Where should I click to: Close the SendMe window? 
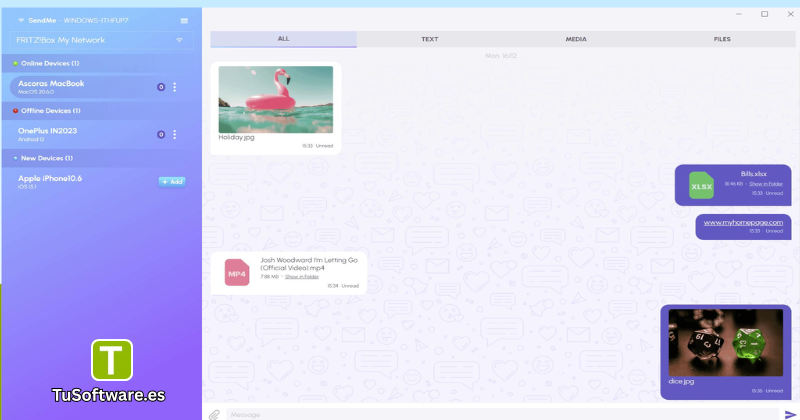point(790,14)
